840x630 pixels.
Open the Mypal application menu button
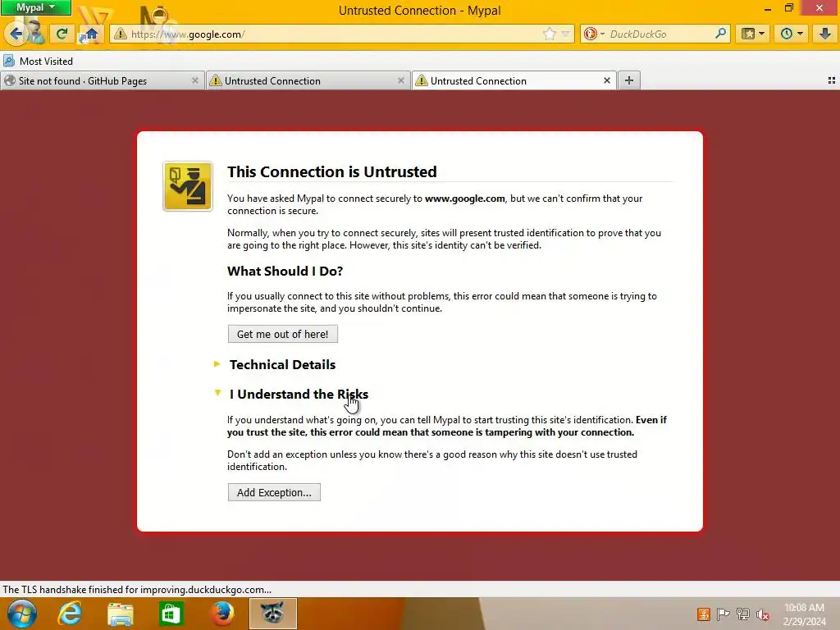pyautogui.click(x=35, y=7)
